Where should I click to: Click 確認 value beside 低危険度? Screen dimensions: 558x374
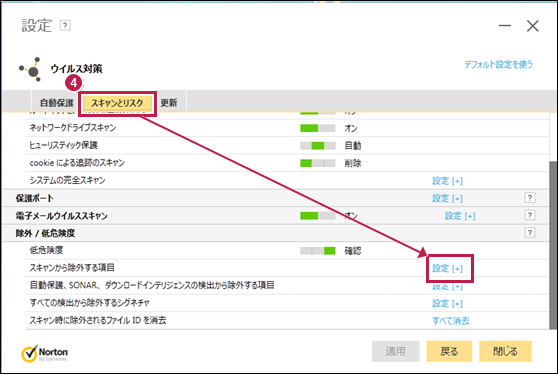[x=353, y=251]
